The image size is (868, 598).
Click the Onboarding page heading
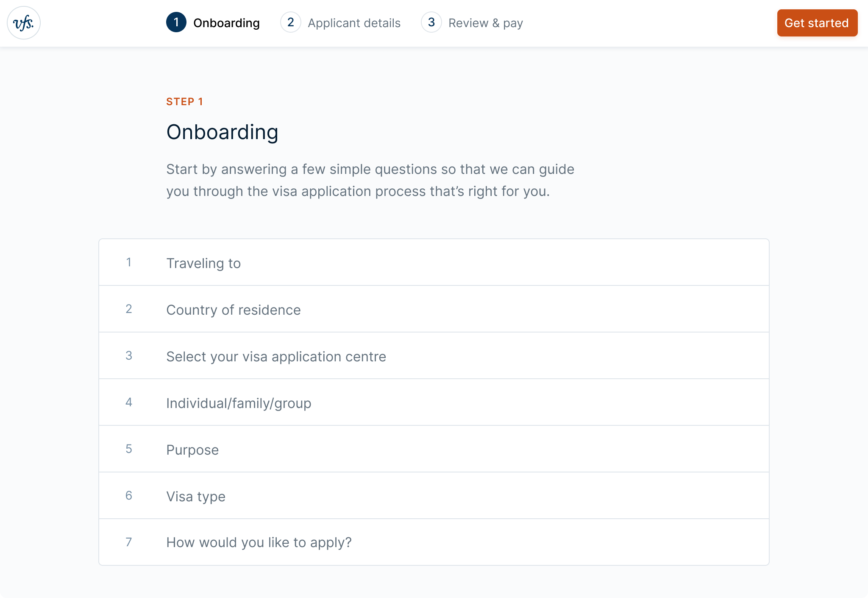pos(222,132)
